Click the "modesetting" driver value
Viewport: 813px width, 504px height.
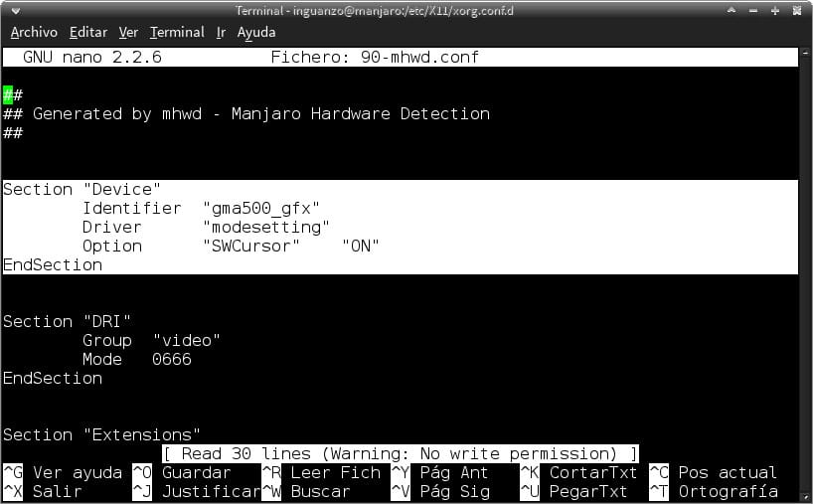click(x=265, y=228)
